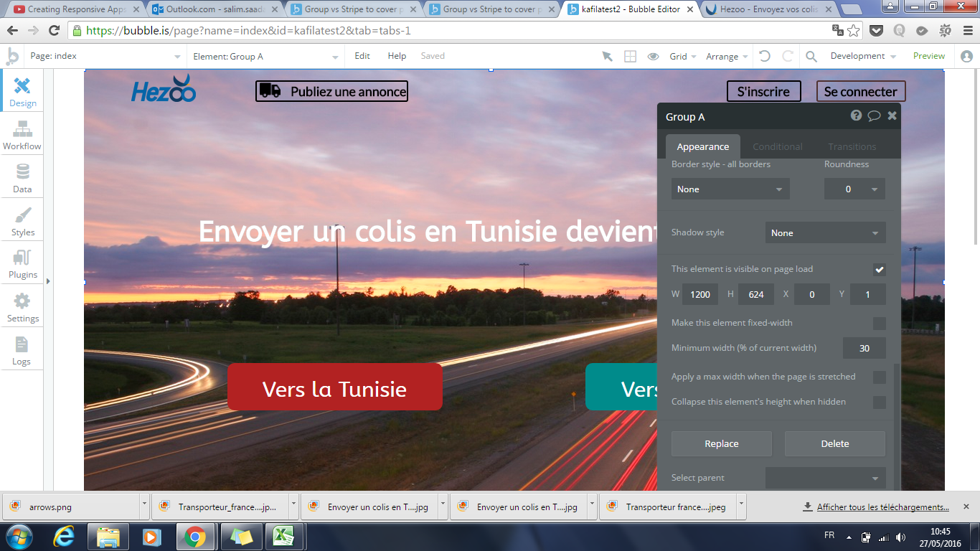Open comments in the Group A panel
Image resolution: width=980 pixels, height=551 pixels.
click(x=874, y=116)
